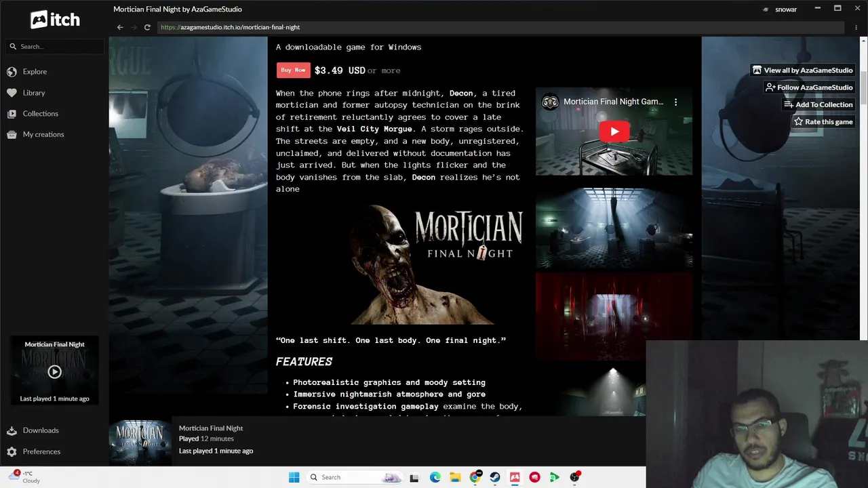Click Follow AzaGameStudio button
Screen dimensions: 868x488
[809, 87]
